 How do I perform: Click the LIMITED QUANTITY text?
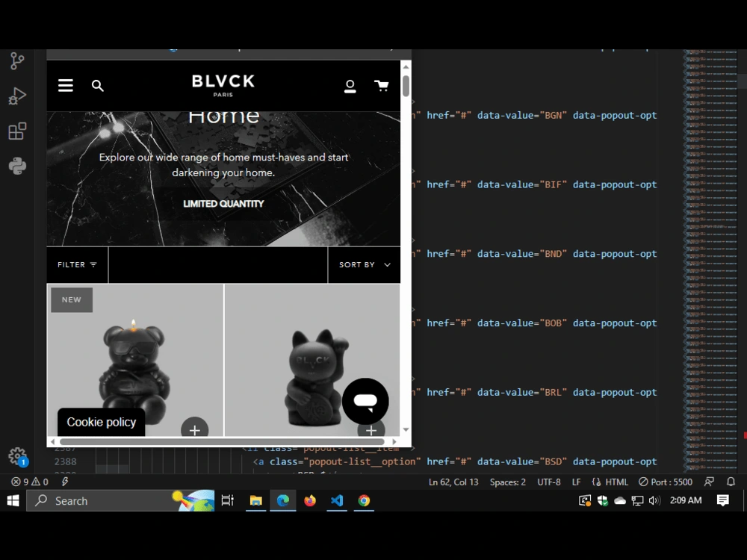pyautogui.click(x=223, y=203)
